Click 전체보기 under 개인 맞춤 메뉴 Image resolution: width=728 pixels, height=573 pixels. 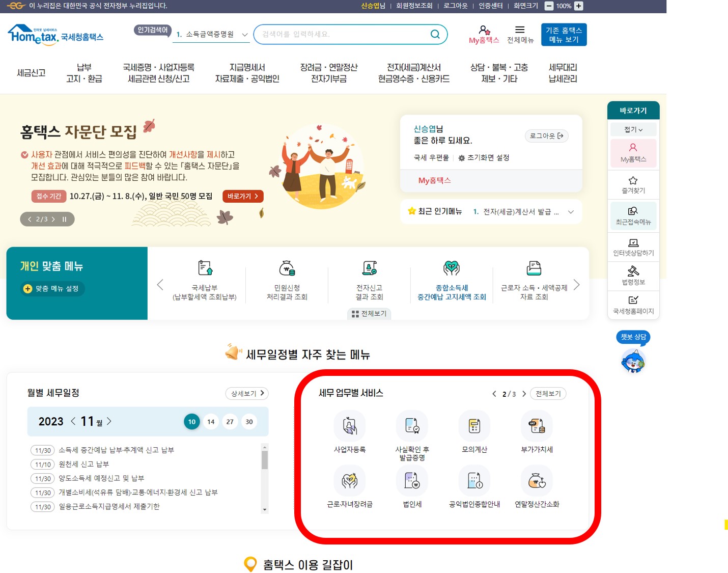click(370, 314)
